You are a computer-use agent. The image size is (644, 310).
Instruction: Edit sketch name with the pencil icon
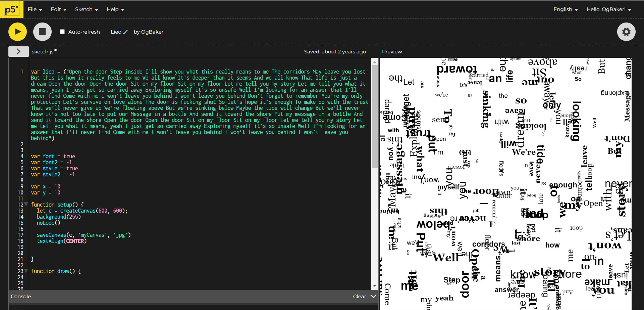pos(125,32)
